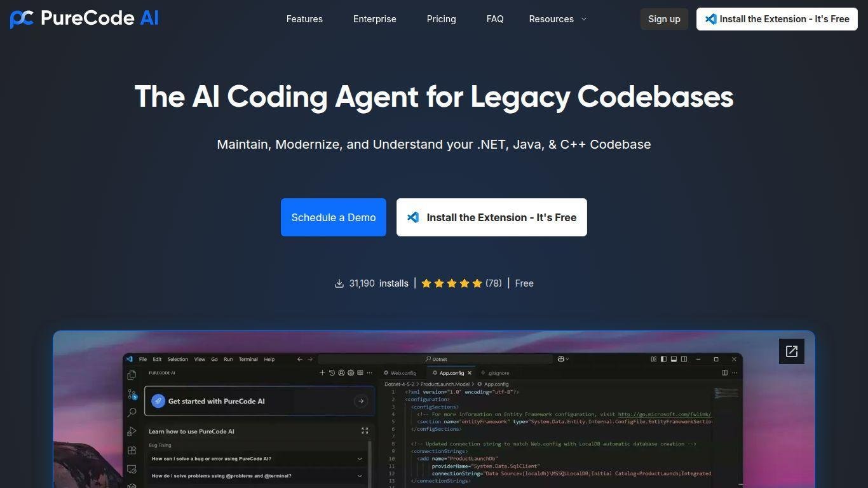Open the Pricing nav link

pyautogui.click(x=441, y=19)
